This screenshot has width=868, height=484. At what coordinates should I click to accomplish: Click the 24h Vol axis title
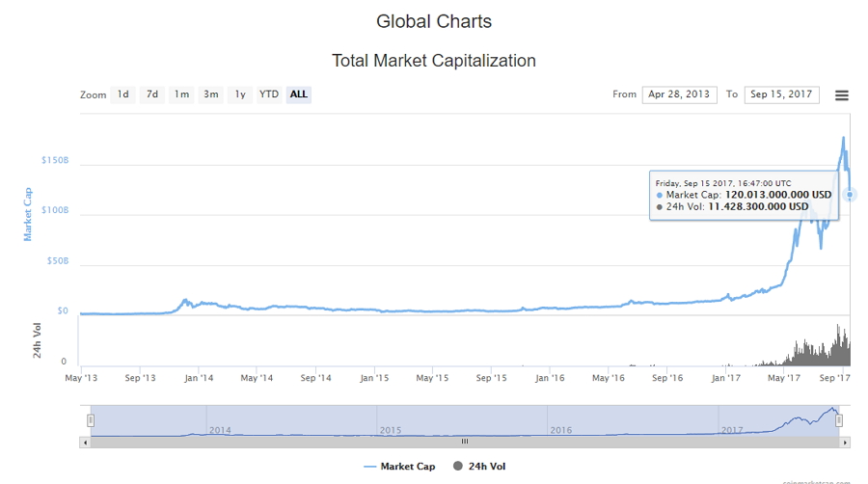(x=37, y=340)
